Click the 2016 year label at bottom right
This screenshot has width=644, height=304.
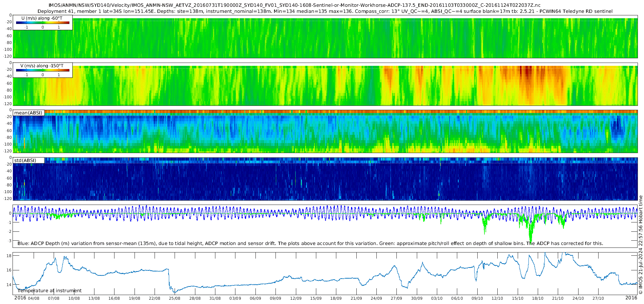(631, 298)
